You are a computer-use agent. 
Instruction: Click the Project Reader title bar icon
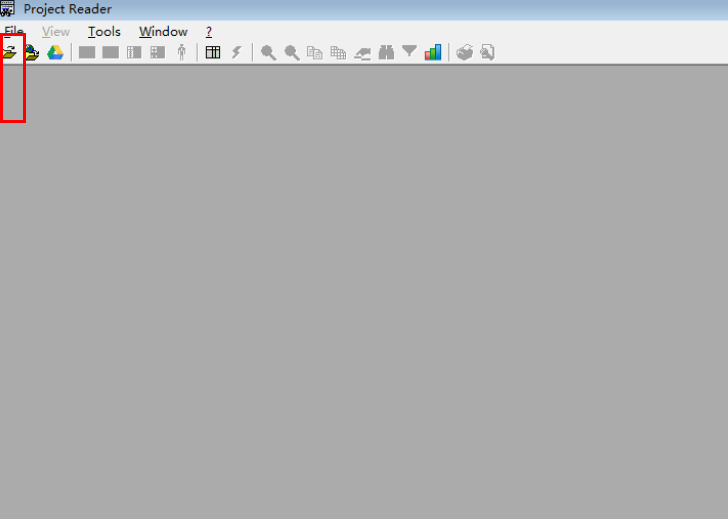coord(8,9)
